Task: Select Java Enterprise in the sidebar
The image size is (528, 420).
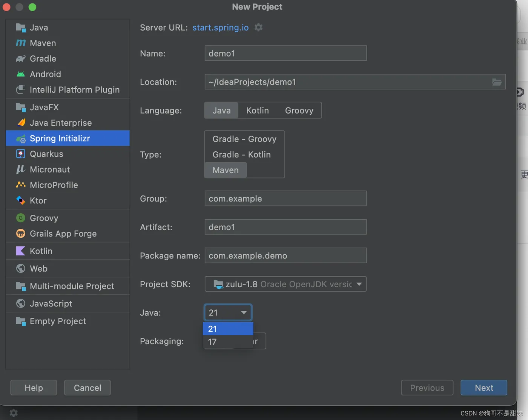Action: point(61,123)
